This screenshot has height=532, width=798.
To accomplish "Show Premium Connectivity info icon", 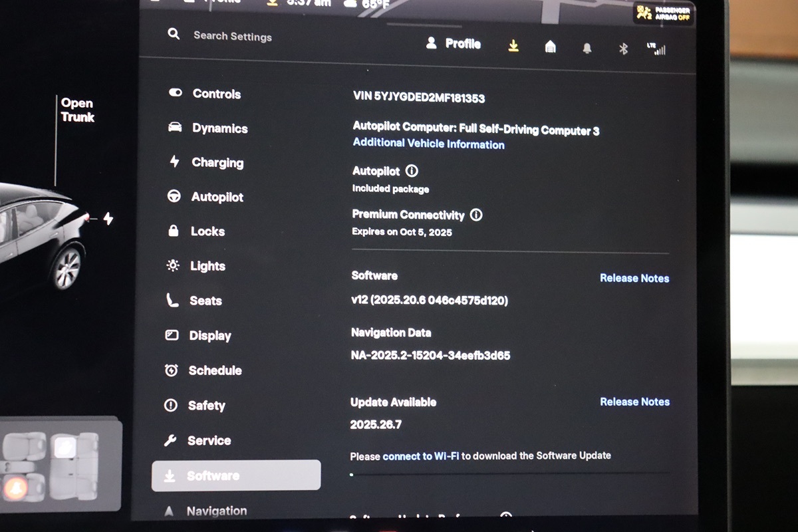I will tap(476, 215).
